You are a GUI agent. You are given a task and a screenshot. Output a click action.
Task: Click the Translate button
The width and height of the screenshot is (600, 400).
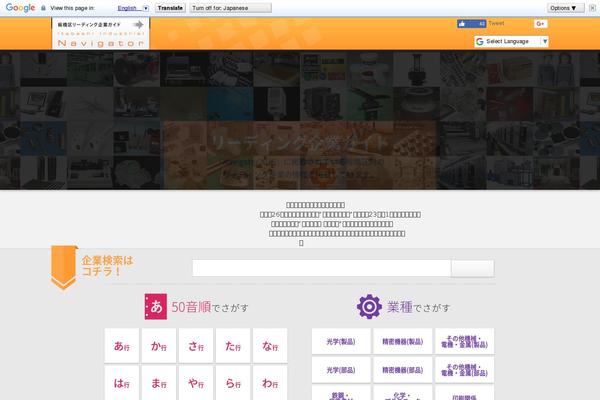[x=170, y=8]
